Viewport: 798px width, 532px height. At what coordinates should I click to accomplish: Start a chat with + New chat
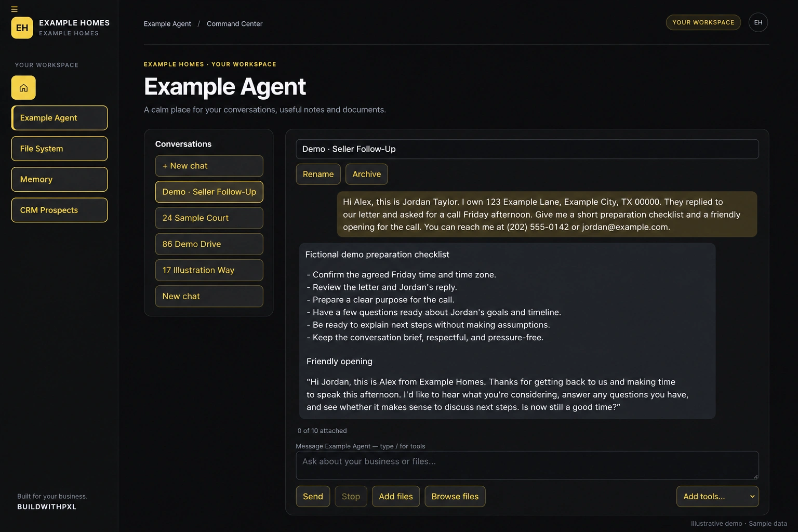point(209,166)
